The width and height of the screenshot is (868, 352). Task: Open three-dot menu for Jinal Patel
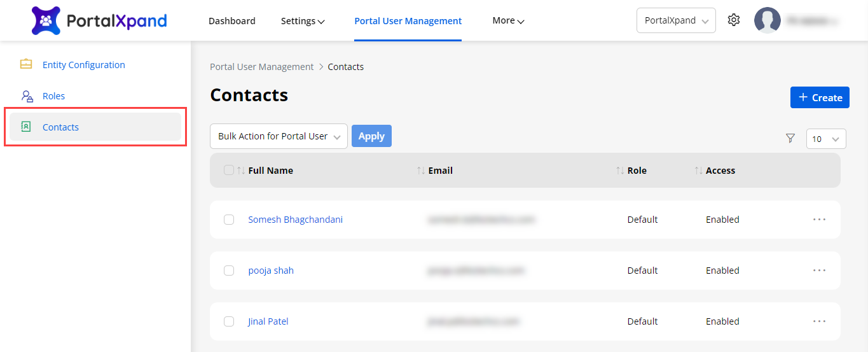pos(819,321)
